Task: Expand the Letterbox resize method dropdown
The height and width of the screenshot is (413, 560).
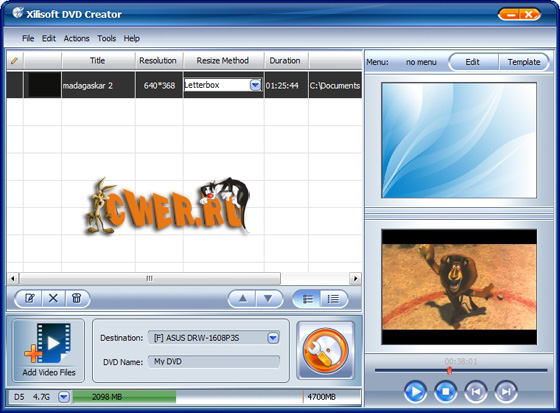Action: tap(255, 85)
